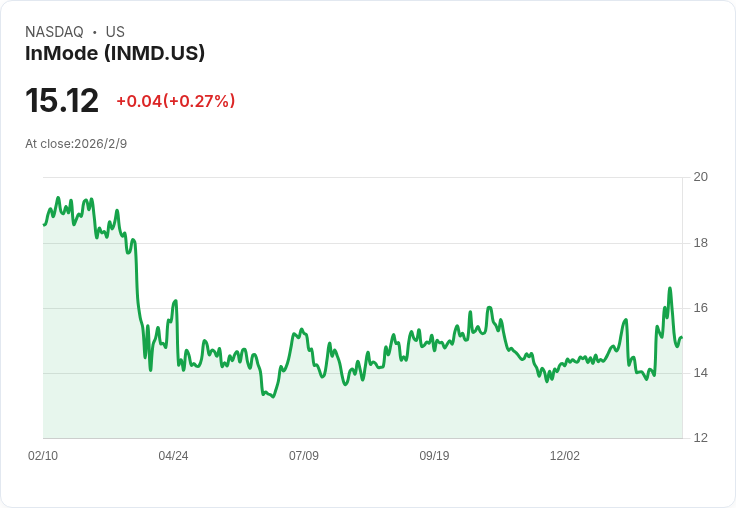
Task: Click the 15.12 current price
Action: pos(62,100)
